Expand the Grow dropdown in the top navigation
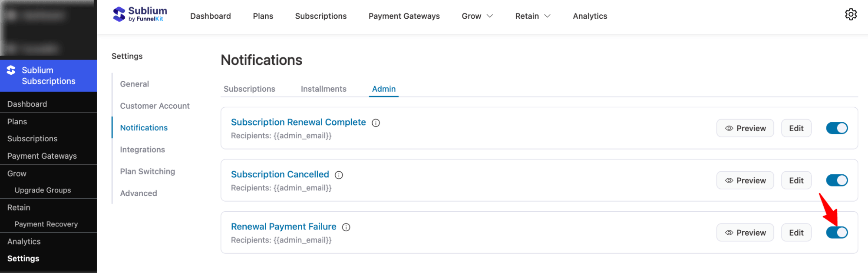Image resolution: width=868 pixels, height=273 pixels. pyautogui.click(x=477, y=16)
